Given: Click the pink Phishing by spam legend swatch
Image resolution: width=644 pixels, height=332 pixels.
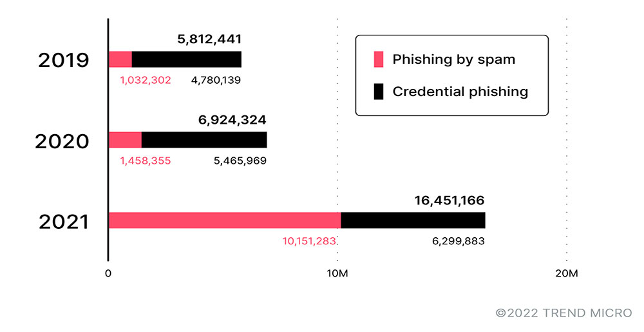Looking at the screenshot, I should point(379,60).
